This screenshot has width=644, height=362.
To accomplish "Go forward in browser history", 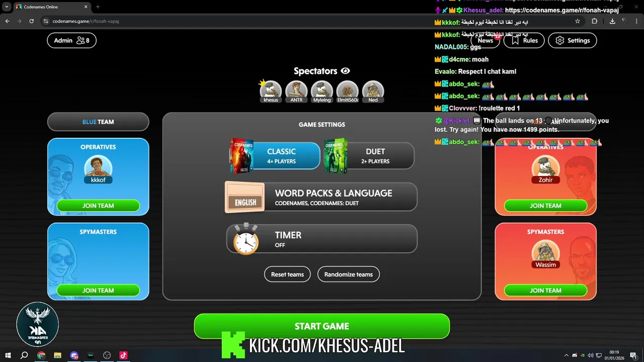I will tap(19, 21).
